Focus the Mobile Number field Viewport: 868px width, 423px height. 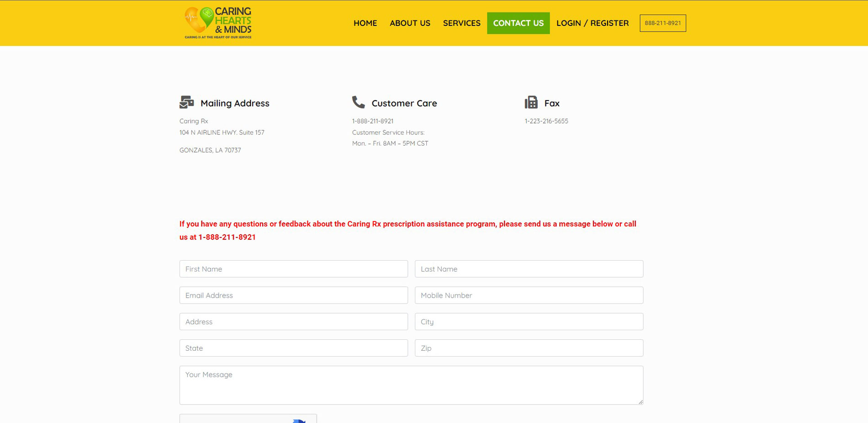[x=529, y=295]
